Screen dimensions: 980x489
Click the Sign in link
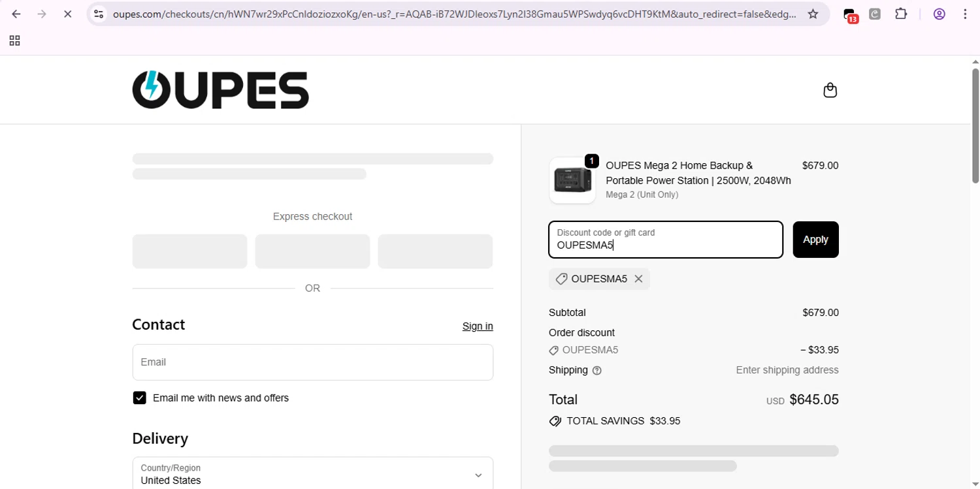[x=478, y=326]
